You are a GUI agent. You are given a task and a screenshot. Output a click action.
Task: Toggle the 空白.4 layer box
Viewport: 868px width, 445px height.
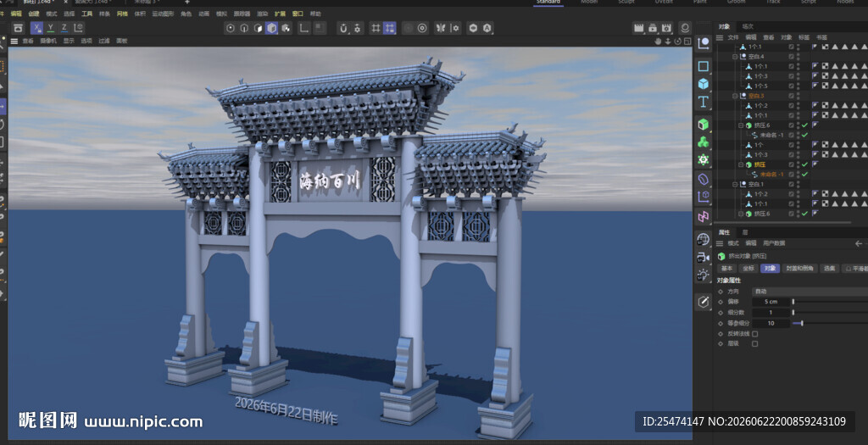pyautogui.click(x=792, y=57)
